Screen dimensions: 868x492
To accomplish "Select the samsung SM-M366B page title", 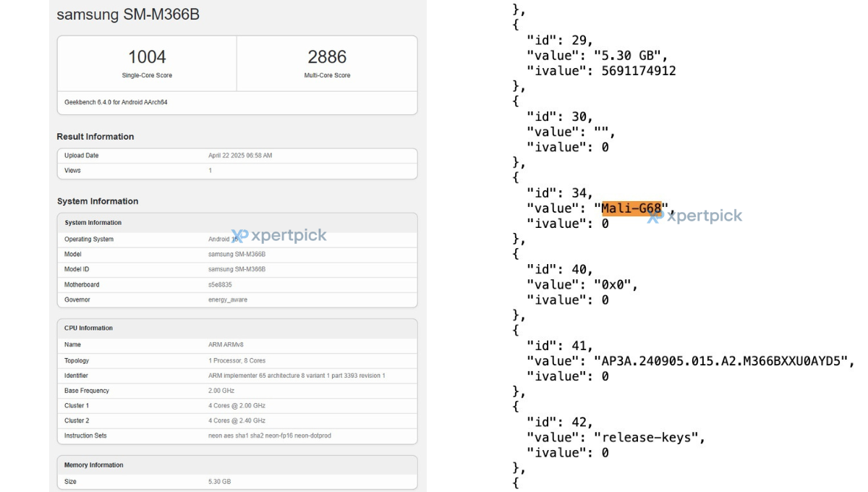I will (128, 14).
